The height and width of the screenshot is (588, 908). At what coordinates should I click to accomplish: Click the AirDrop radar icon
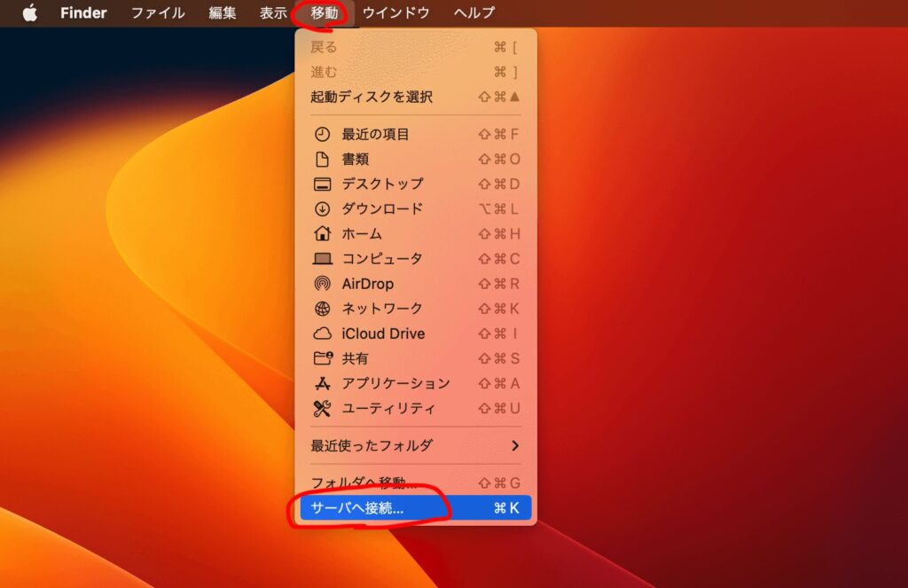click(323, 284)
